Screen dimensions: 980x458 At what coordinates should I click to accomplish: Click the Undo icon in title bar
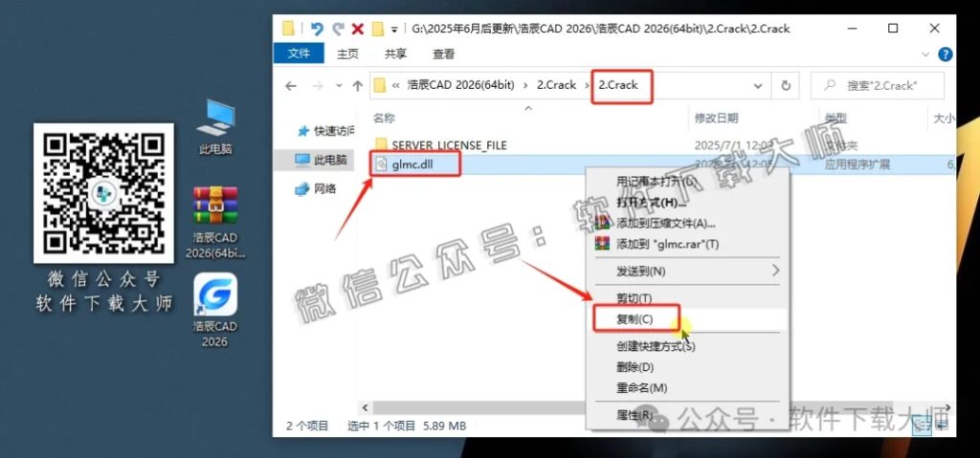coord(317,29)
